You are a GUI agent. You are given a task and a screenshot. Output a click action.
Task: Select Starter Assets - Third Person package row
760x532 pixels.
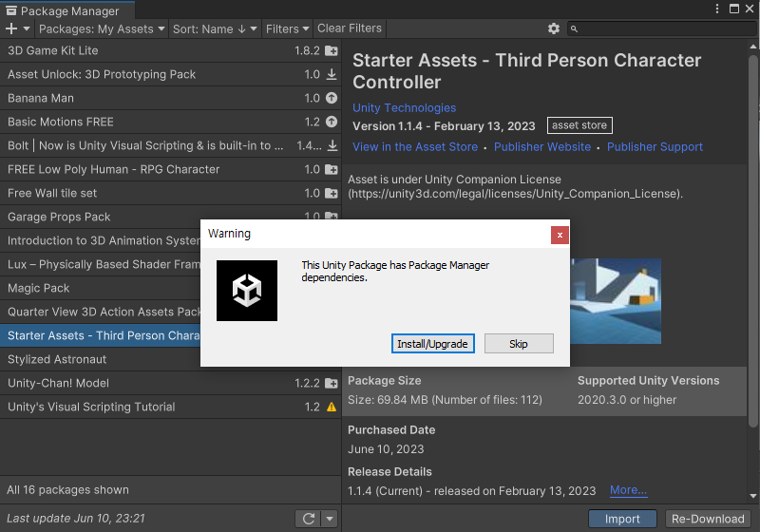101,335
